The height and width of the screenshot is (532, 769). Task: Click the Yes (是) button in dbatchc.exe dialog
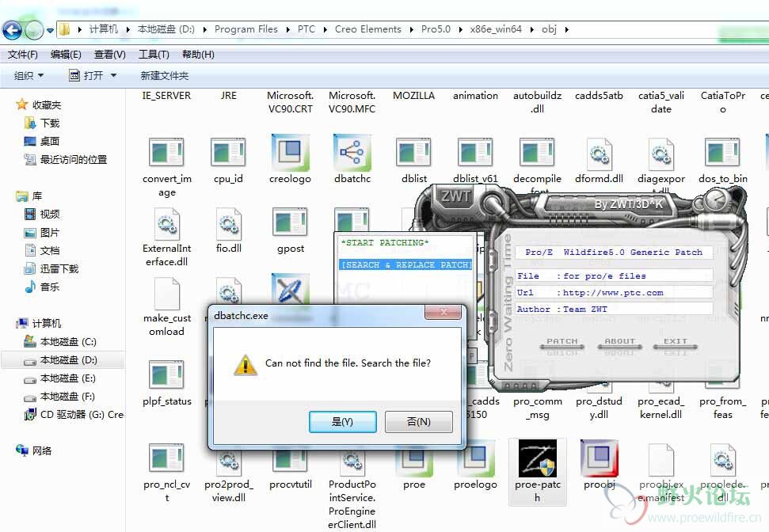pyautogui.click(x=343, y=422)
